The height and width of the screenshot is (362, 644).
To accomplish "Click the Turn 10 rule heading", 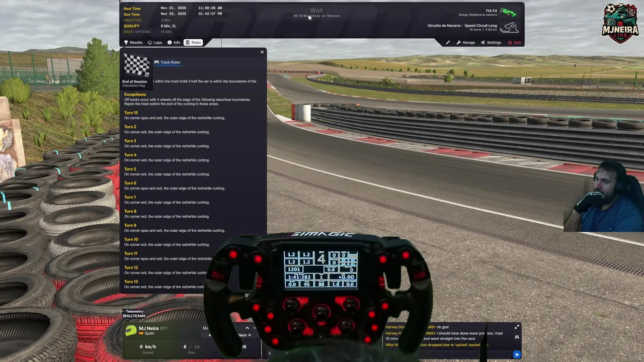I will [x=131, y=239].
